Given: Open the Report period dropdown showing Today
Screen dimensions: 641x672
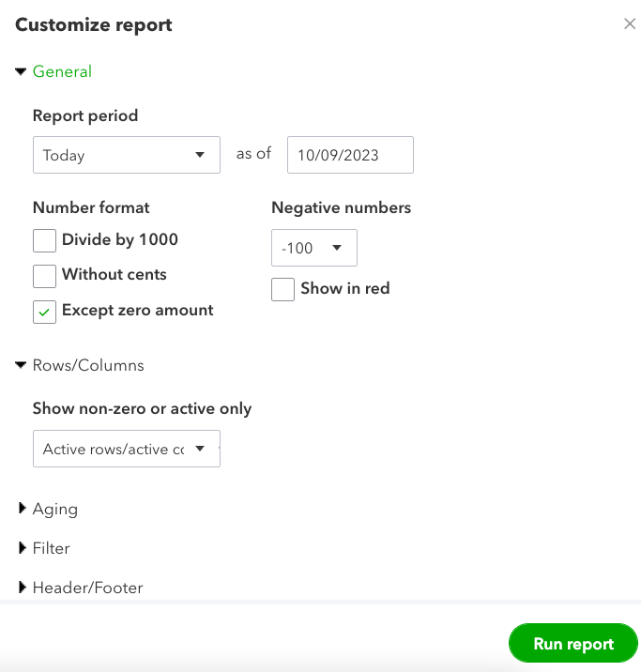Looking at the screenshot, I should click(126, 155).
